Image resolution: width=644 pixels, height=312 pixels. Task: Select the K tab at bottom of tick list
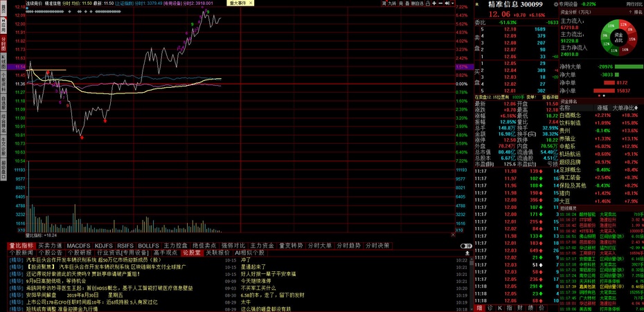pyautogui.click(x=500, y=308)
